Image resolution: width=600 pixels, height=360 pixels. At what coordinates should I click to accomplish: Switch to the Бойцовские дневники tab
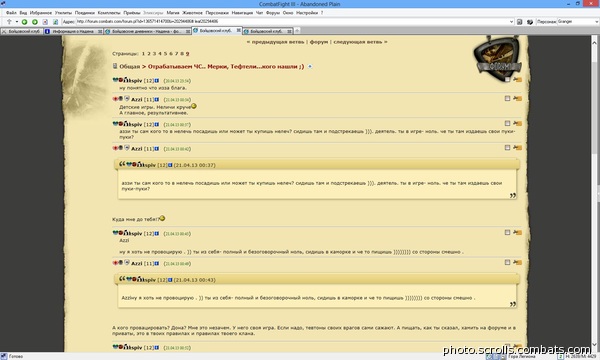coord(147,31)
